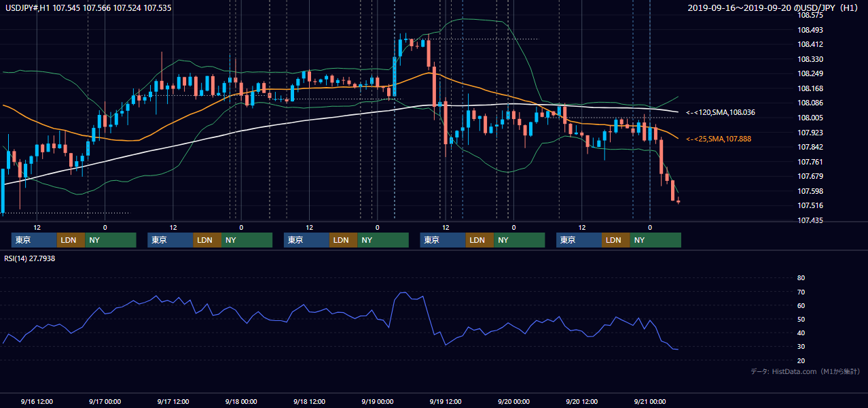Image resolution: width=868 pixels, height=408 pixels.
Task: Click the RSI level 50 label
Action: point(801,319)
